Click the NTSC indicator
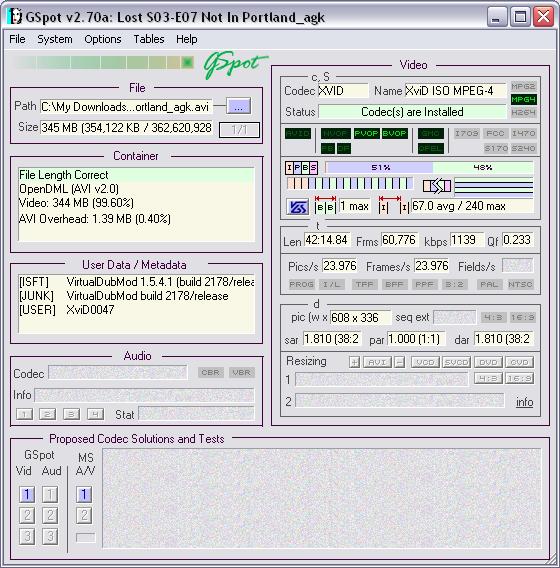Viewport: 560px width, 568px height. [x=520, y=284]
